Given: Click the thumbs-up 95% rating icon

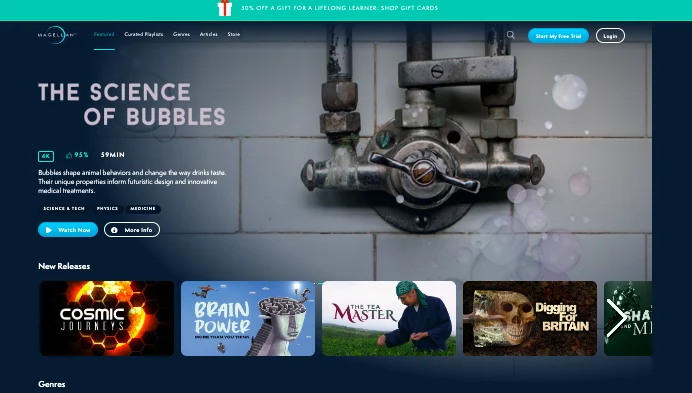Looking at the screenshot, I should (69, 155).
